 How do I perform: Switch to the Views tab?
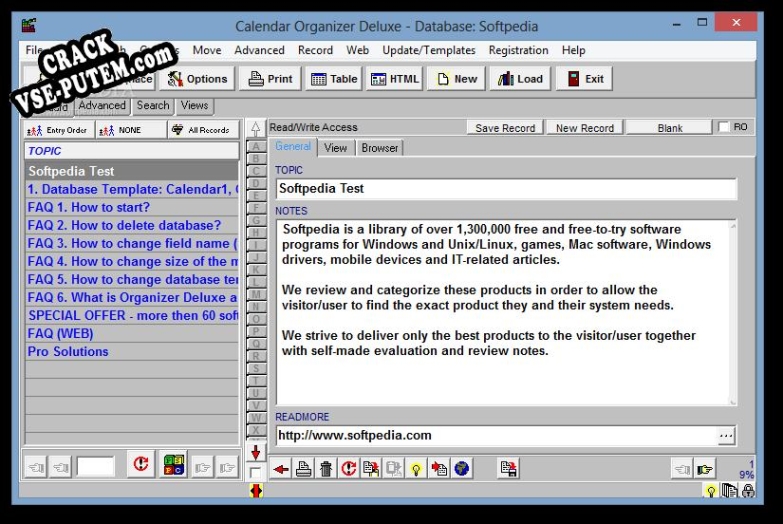click(194, 105)
